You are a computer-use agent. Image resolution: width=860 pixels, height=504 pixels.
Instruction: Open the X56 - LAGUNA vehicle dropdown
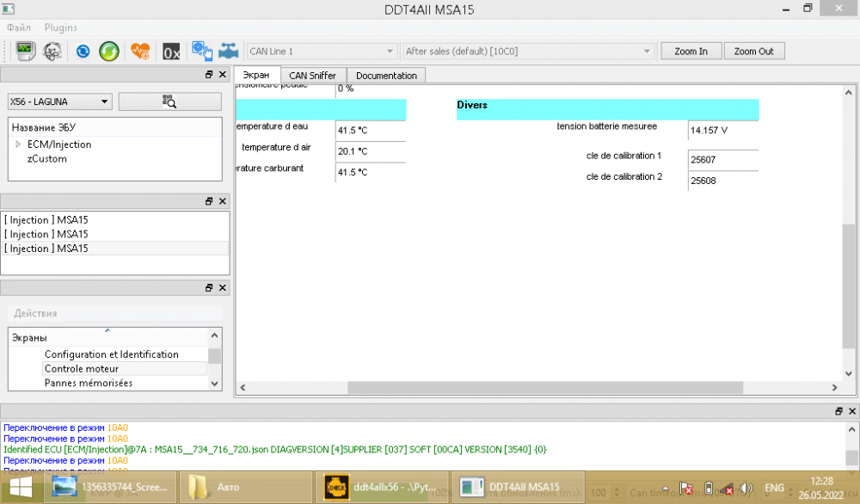click(60, 101)
